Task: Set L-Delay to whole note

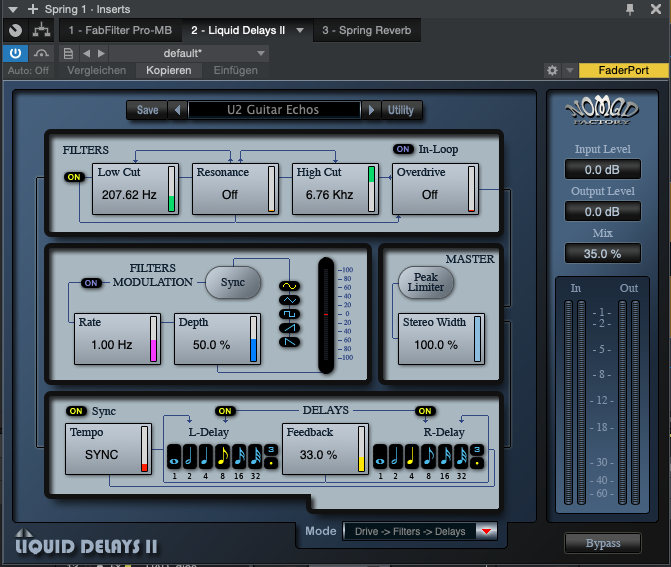Action: (173, 456)
